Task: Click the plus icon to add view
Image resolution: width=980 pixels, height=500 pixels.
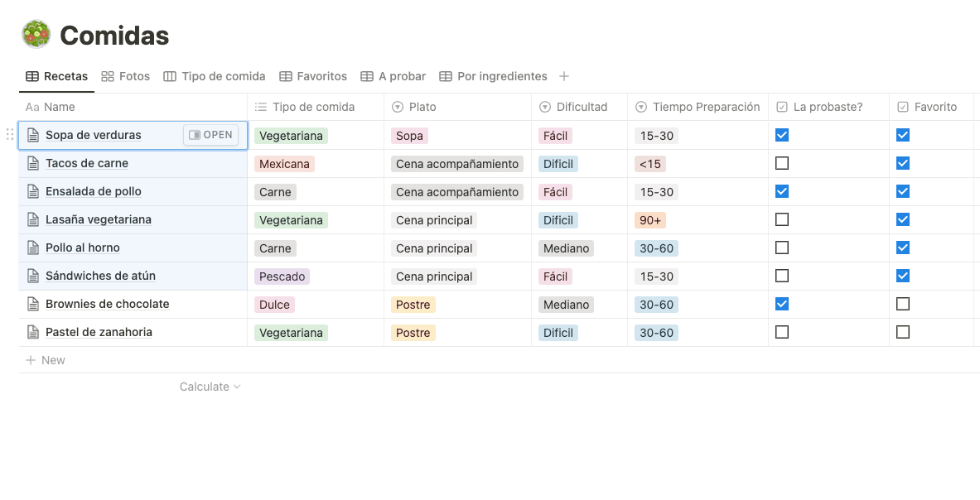Action: pyautogui.click(x=564, y=76)
